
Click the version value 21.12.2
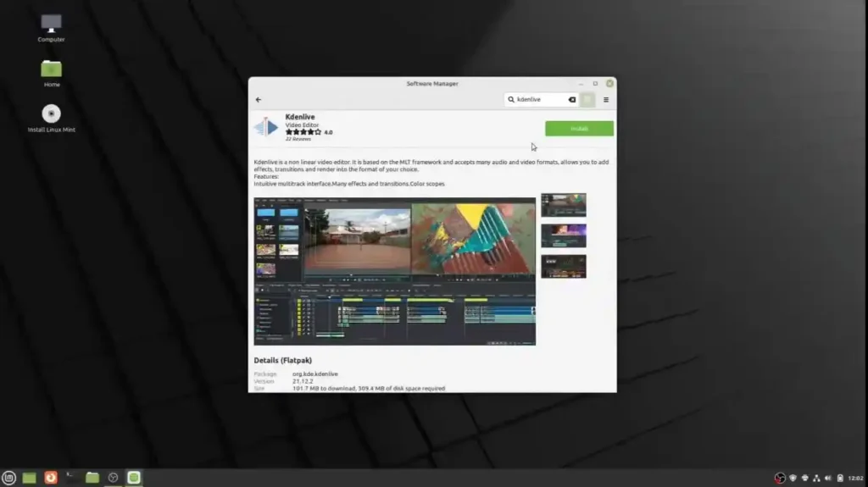pos(303,381)
